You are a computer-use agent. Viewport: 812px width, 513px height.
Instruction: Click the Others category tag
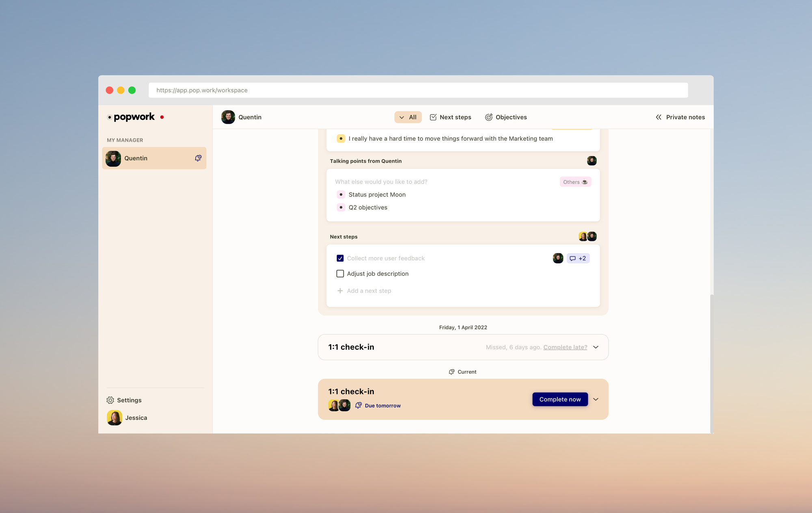click(x=575, y=182)
